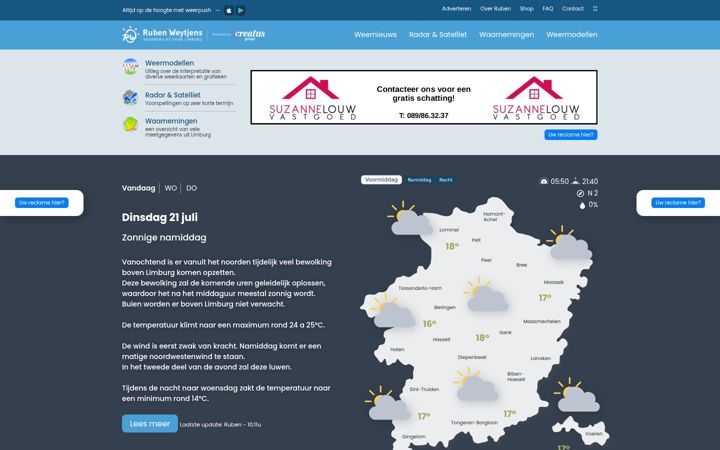720x450 pixels.
Task: Click the 16° temperature below Beringen
Action: click(429, 324)
